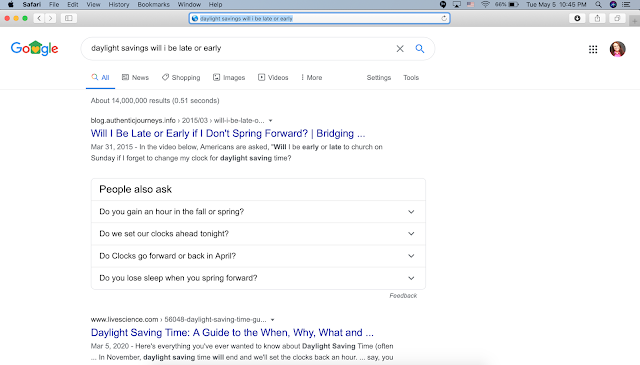Image resolution: width=640 pixels, height=365 pixels.
Task: Expand 'Do you lose sleep when you spring forward?'
Action: coord(258,278)
